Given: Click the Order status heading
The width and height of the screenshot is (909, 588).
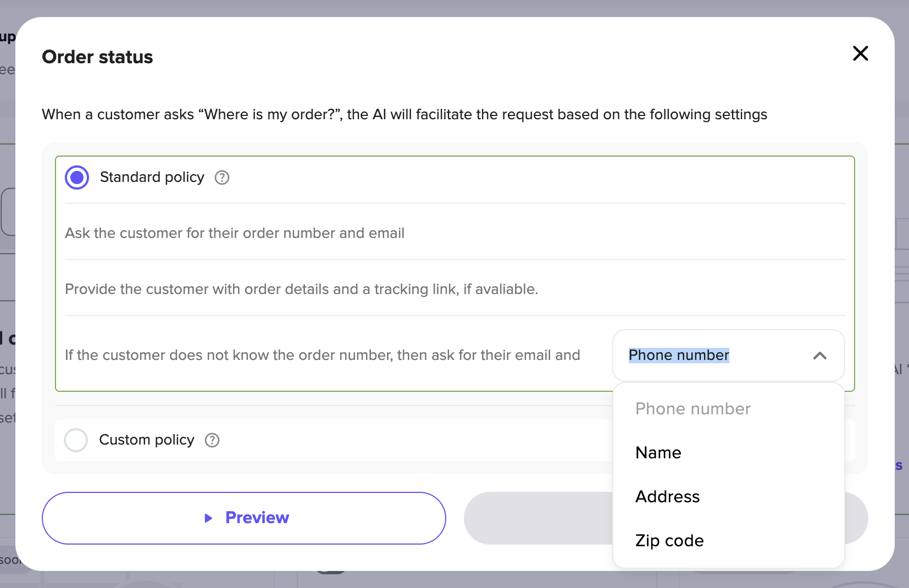Looking at the screenshot, I should click(97, 57).
